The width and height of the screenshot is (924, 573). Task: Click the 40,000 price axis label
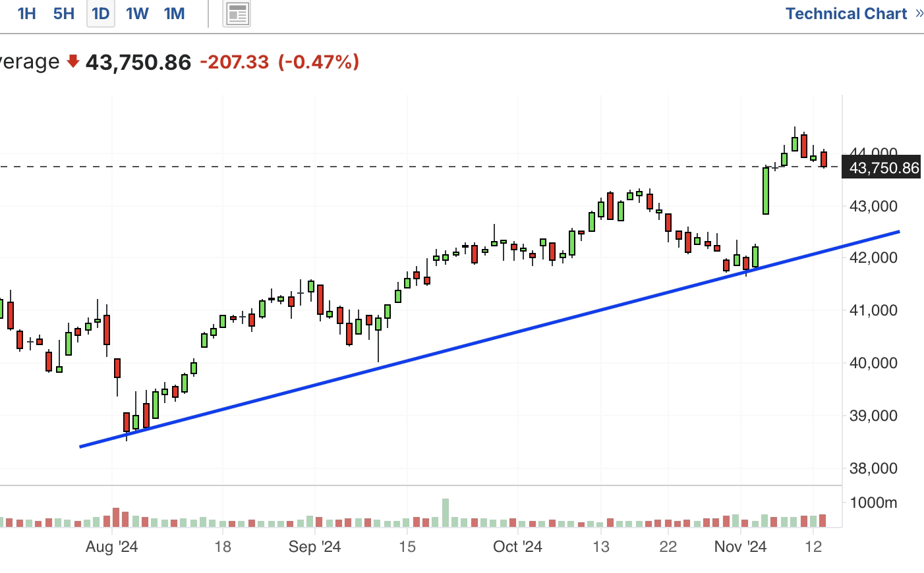(873, 363)
